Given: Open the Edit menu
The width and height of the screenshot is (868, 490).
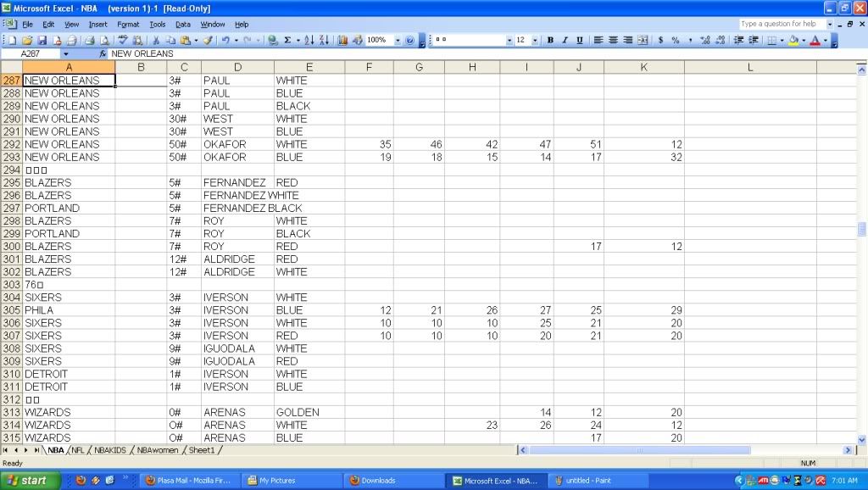Looking at the screenshot, I should [x=48, y=25].
